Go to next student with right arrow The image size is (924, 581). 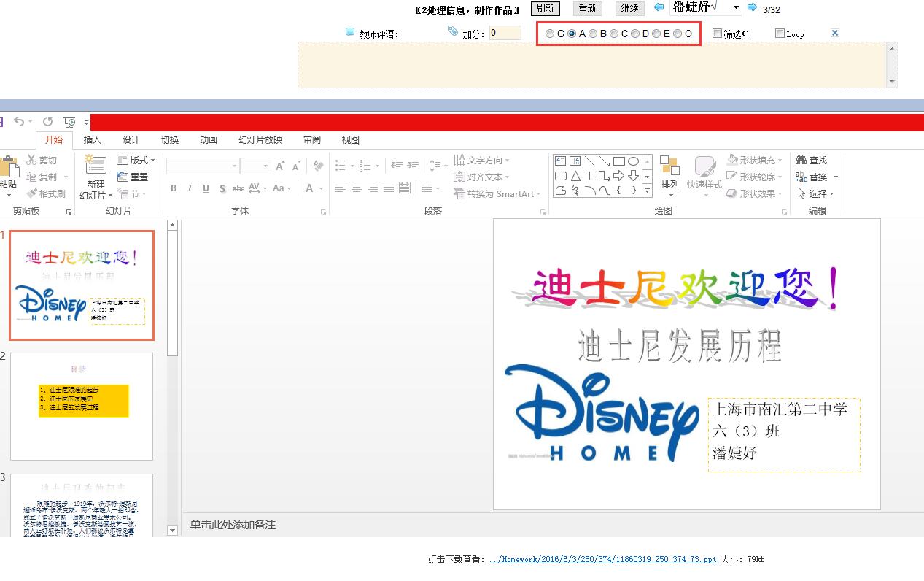point(752,7)
